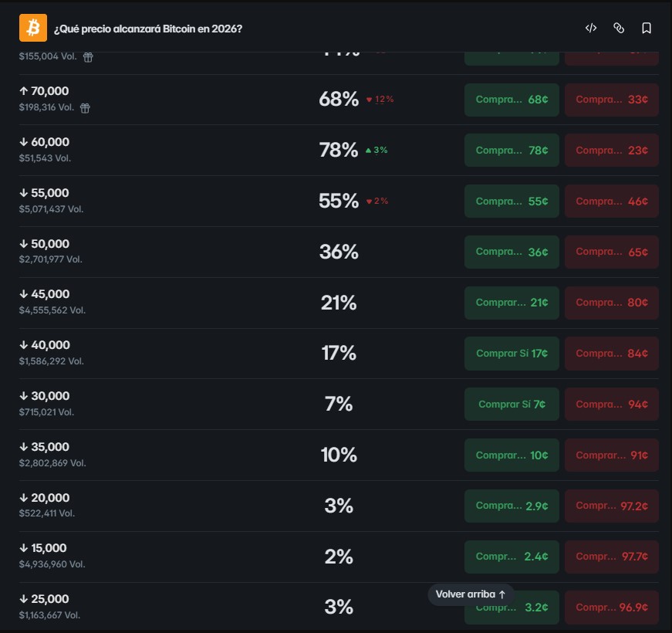
Task: Click the 17% probability value
Action: click(339, 354)
